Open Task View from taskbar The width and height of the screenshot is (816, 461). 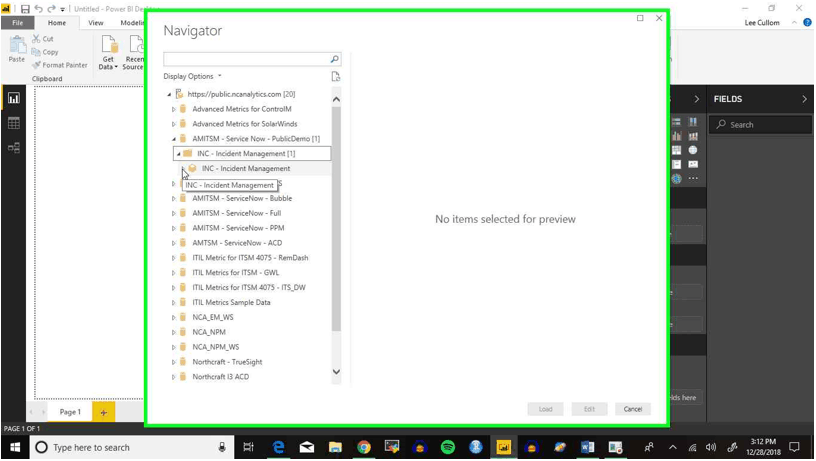click(248, 447)
